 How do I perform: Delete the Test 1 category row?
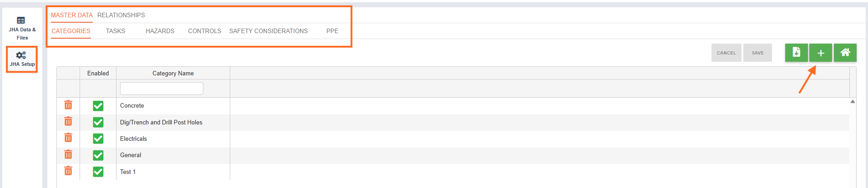coord(68,171)
